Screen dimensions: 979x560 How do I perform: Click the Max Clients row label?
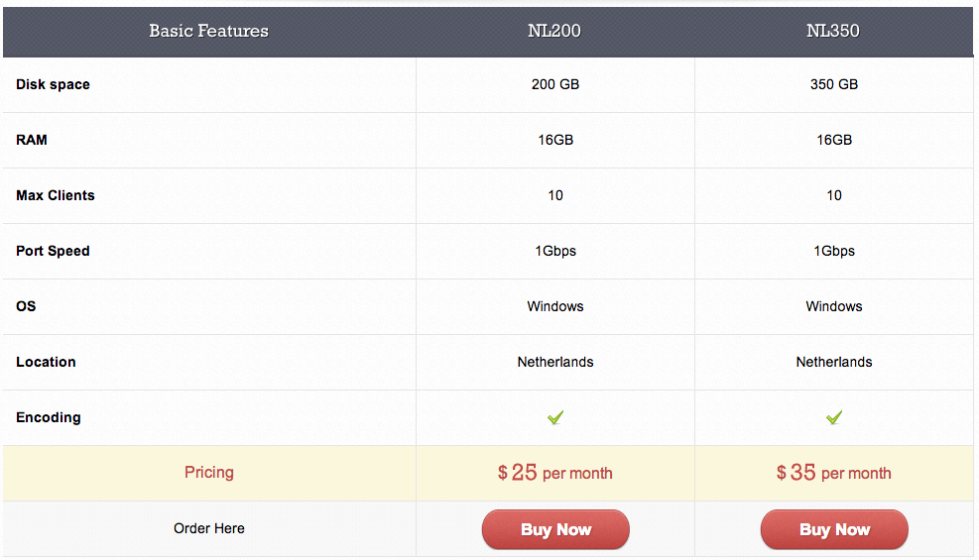(x=56, y=195)
